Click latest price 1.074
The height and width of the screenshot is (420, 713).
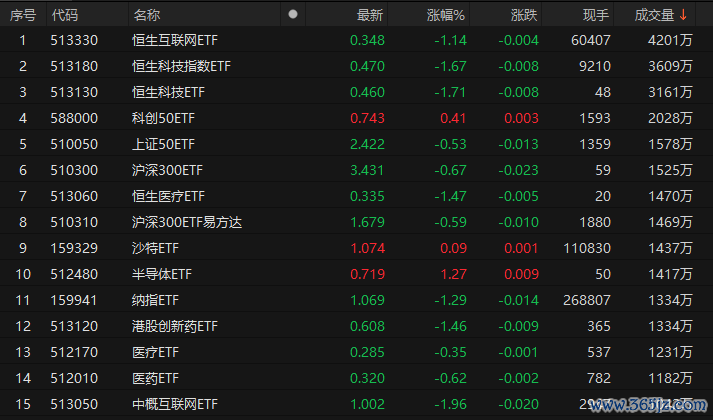point(367,248)
